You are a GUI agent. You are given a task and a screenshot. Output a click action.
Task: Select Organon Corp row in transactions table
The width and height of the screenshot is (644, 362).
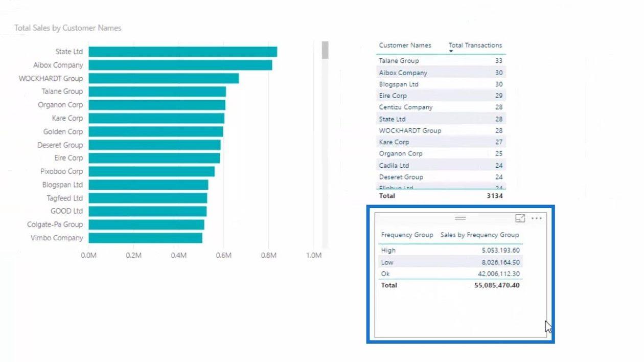tap(441, 153)
